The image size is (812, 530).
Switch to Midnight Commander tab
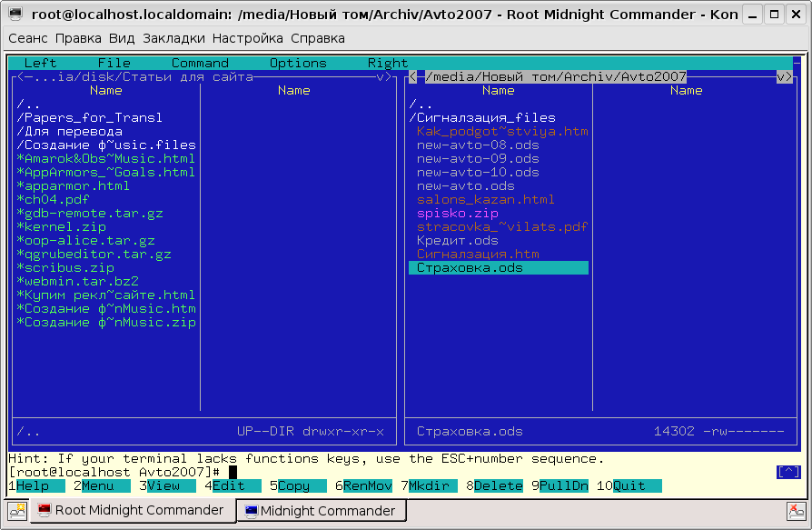point(322,511)
